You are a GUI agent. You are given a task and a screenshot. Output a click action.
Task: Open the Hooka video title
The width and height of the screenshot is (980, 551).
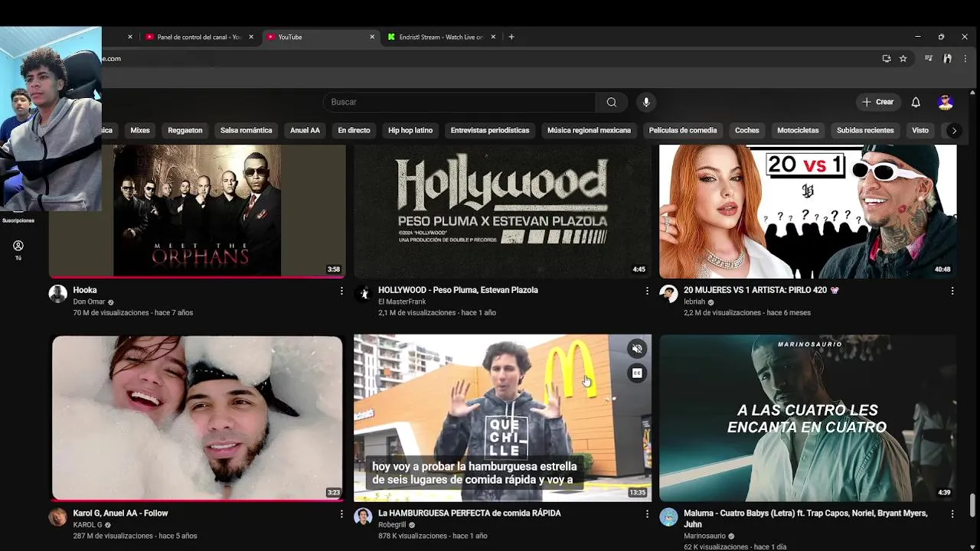pos(85,290)
